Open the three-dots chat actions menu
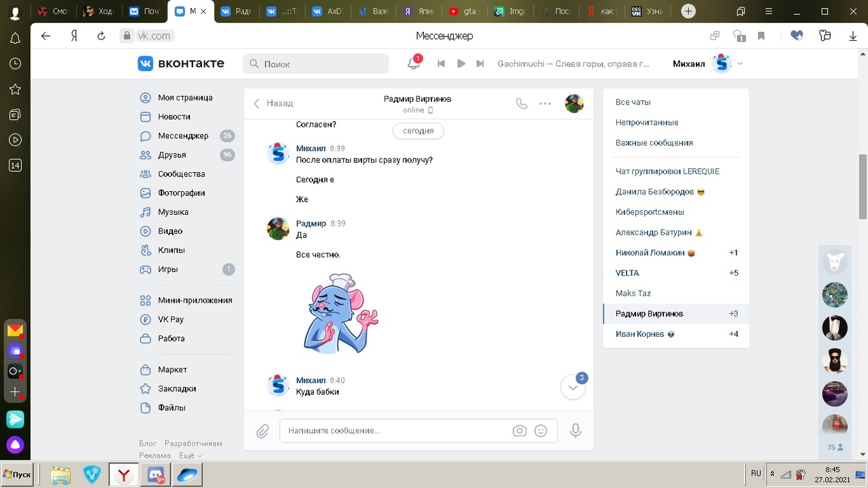Viewport: 868px width, 488px height. click(545, 104)
